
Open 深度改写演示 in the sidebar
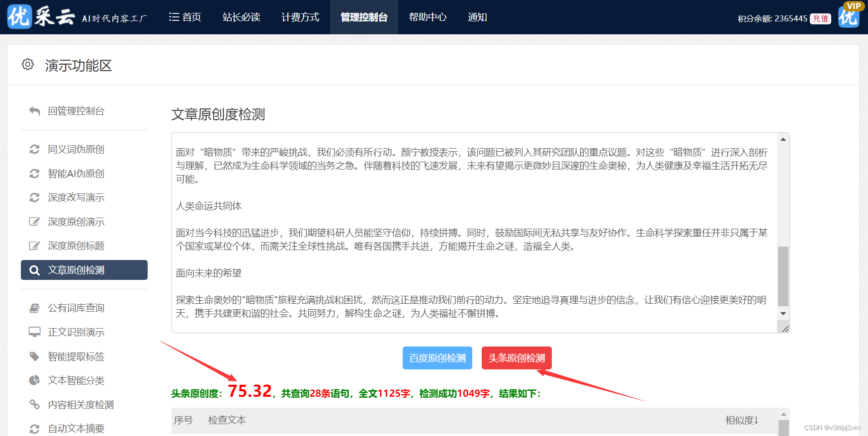tap(76, 197)
